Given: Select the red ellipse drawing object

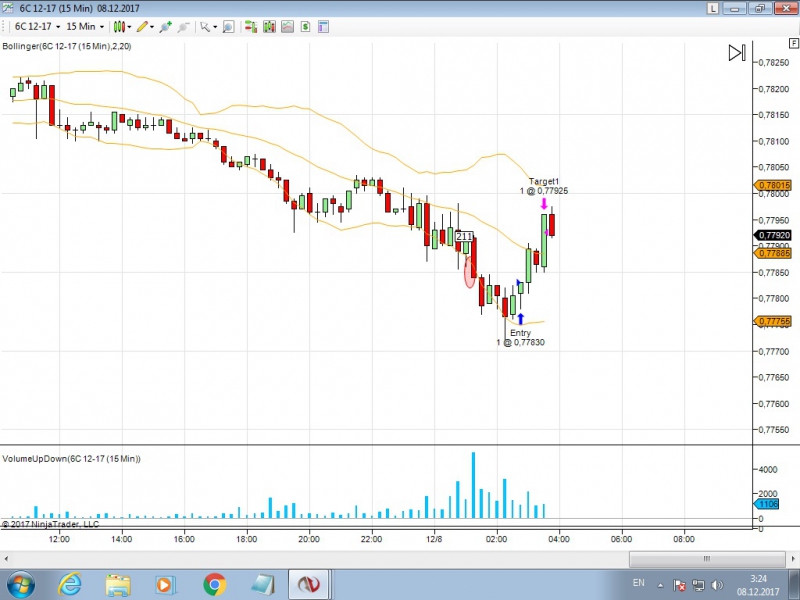Looking at the screenshot, I should coord(470,272).
